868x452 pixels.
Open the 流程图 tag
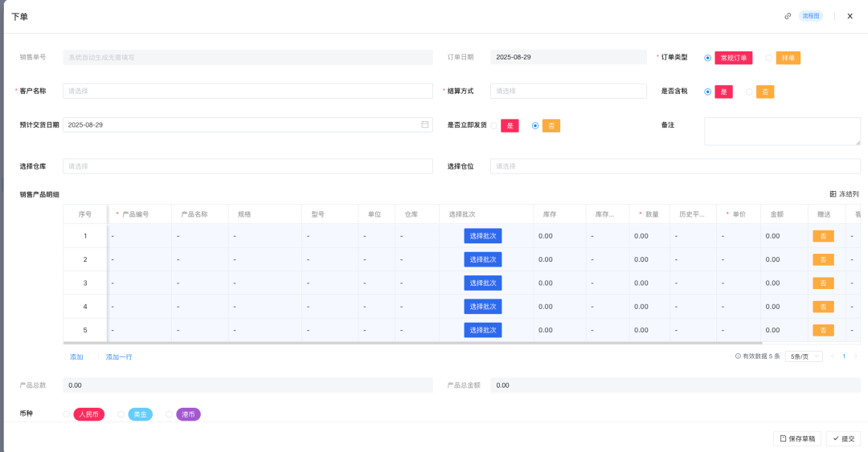pyautogui.click(x=810, y=16)
